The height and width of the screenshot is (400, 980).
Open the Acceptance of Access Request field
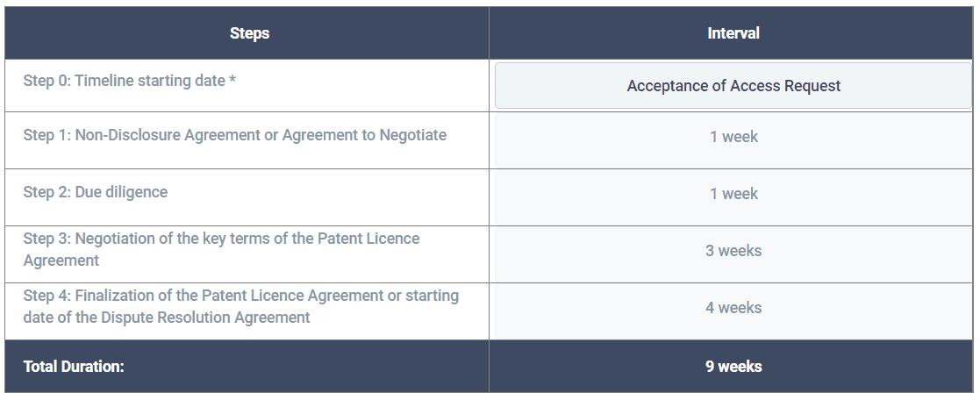coord(733,86)
